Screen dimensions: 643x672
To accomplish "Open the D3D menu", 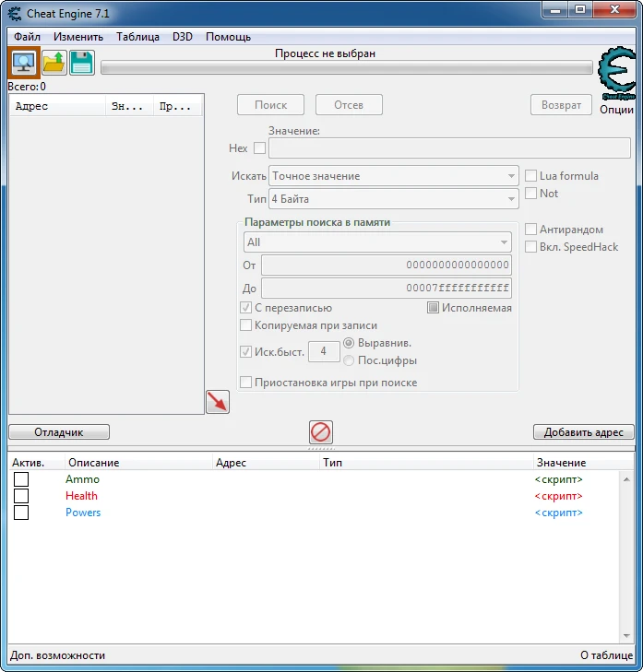I will coord(183,37).
